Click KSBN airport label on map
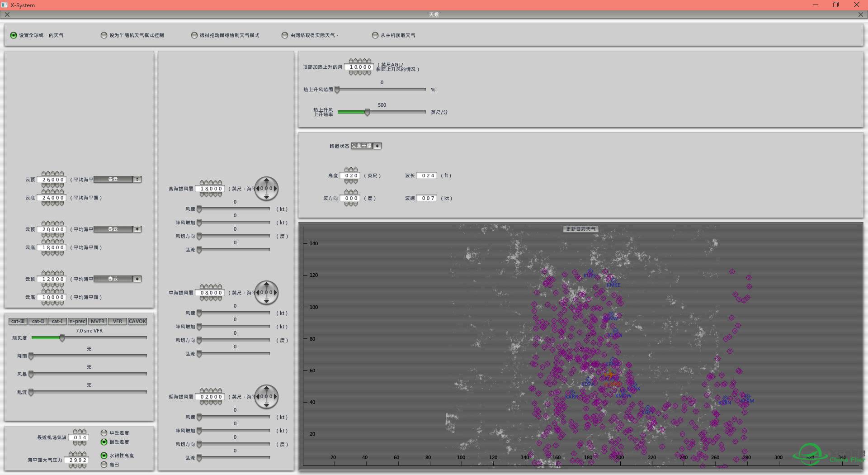The image size is (868, 475). tap(725, 403)
